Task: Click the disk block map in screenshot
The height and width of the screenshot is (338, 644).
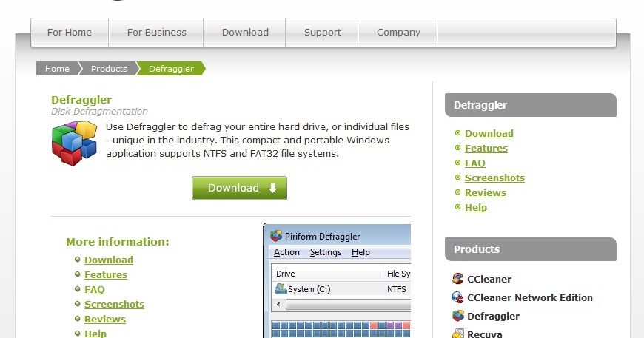Action: coord(341,329)
